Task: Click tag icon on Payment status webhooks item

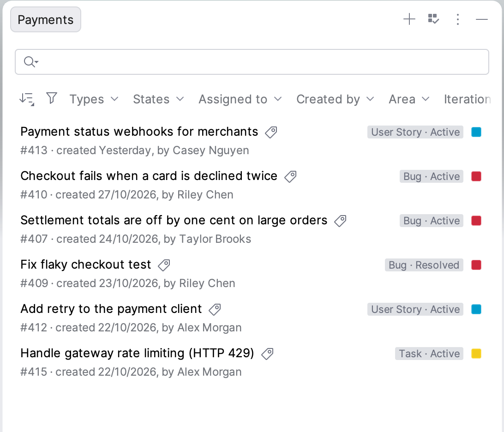Action: tap(271, 132)
